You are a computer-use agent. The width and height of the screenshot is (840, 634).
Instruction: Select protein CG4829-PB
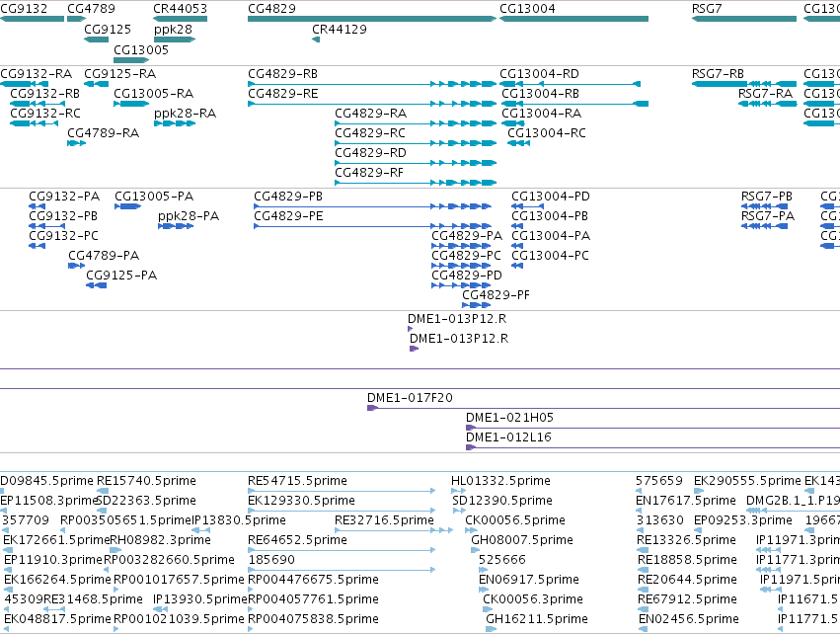[288, 197]
